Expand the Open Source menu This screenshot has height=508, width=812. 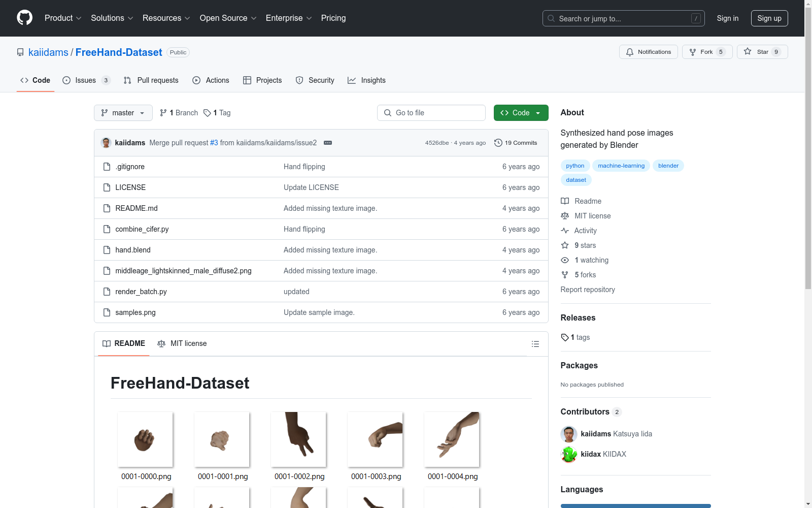click(228, 18)
